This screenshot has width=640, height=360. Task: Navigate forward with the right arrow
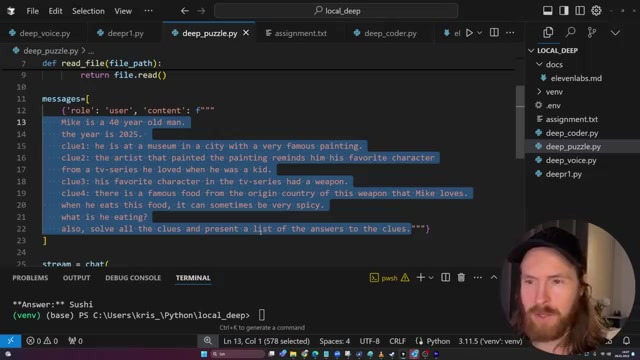coord(201,11)
